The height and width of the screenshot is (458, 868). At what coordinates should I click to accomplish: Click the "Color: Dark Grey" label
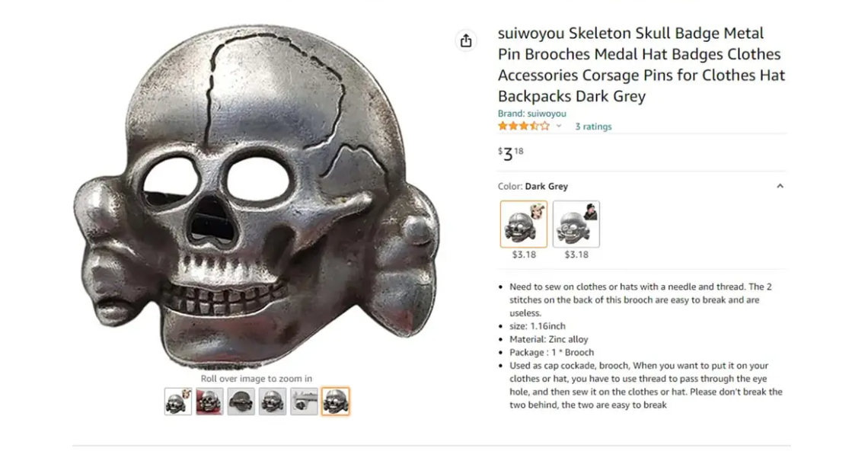pos(532,186)
